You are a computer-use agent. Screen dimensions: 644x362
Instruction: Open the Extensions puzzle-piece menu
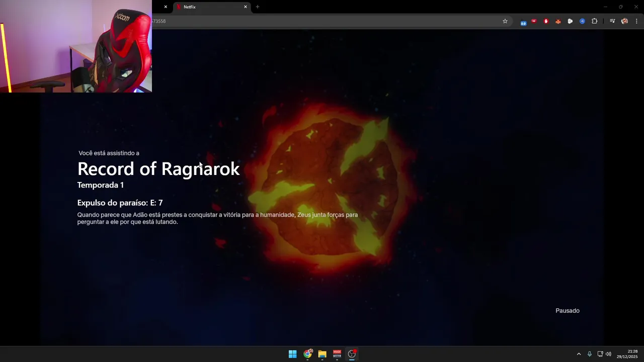click(x=595, y=21)
